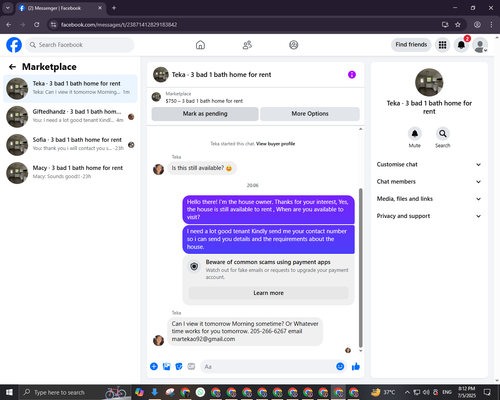Show hidden system tray icons
The image size is (500, 400).
[x=407, y=392]
